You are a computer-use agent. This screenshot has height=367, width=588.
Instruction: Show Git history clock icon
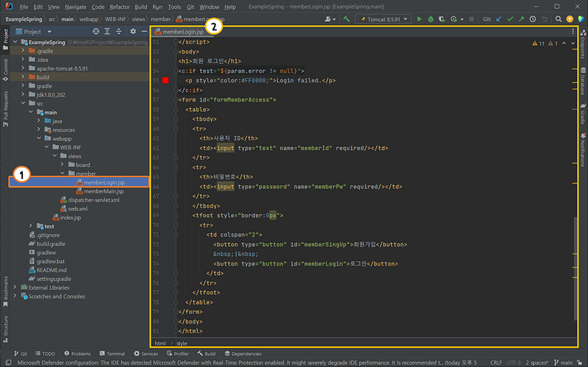pos(532,19)
